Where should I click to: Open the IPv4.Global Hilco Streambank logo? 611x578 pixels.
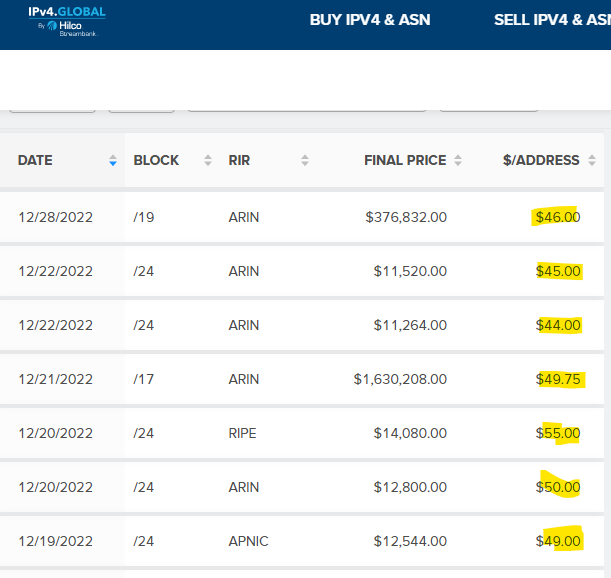click(x=67, y=21)
